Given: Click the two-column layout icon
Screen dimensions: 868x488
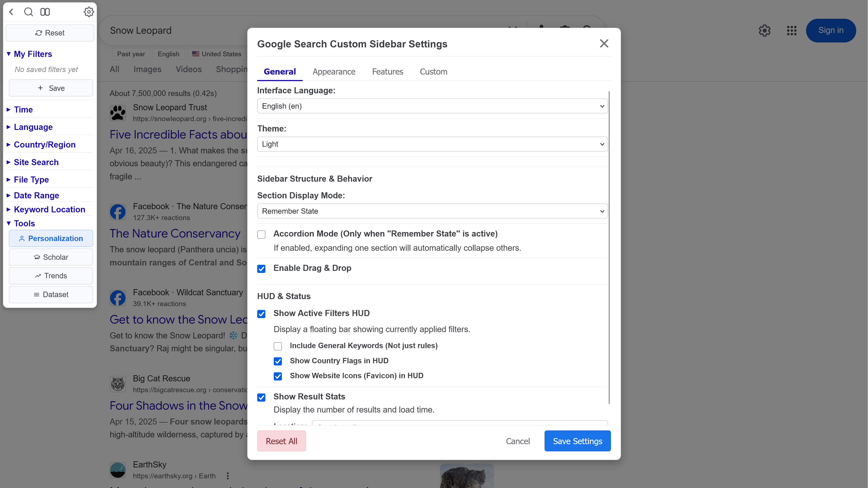Looking at the screenshot, I should coord(45,12).
